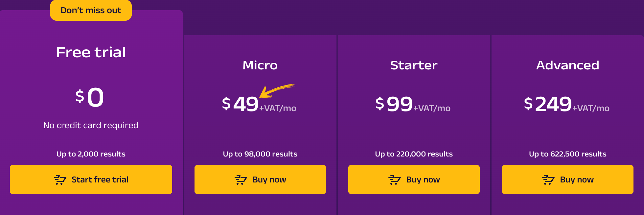Click the $49 +VAT/mo price
The image size is (644, 215).
click(259, 104)
